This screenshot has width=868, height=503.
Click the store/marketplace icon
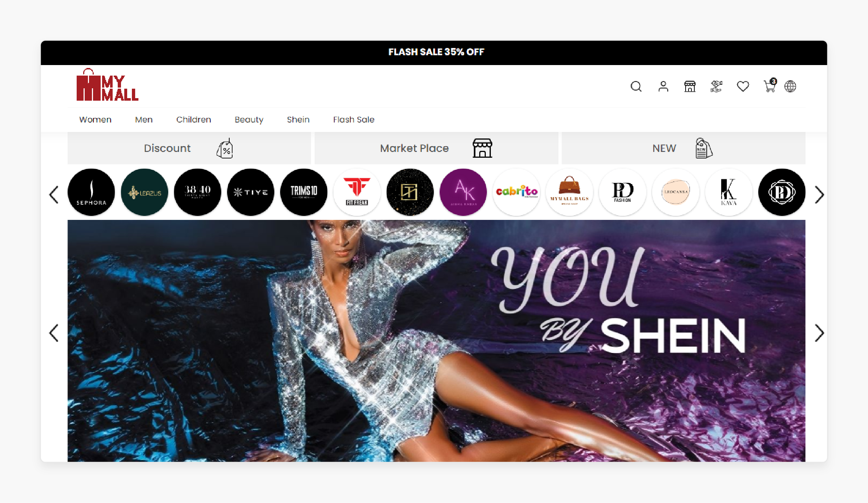click(690, 86)
